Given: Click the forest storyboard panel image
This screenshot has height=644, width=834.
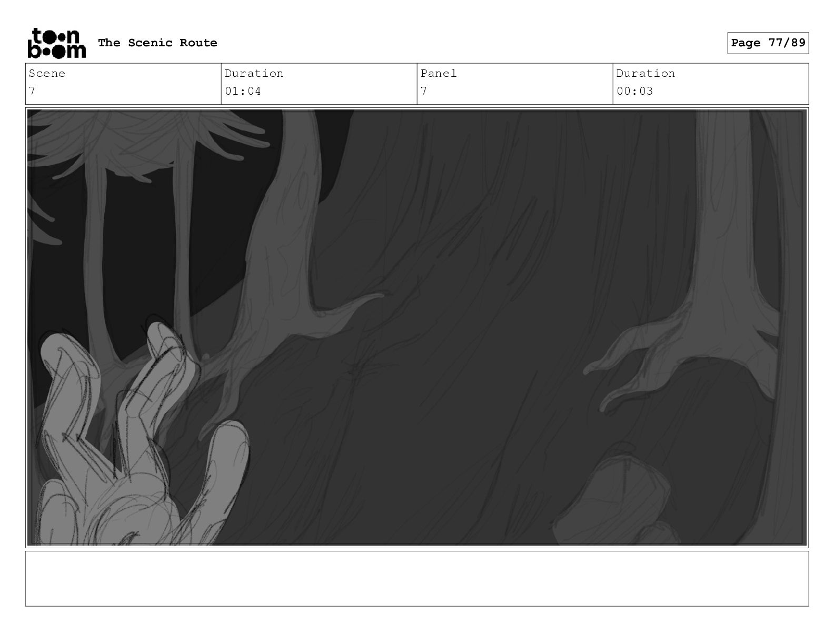Looking at the screenshot, I should click(x=417, y=327).
